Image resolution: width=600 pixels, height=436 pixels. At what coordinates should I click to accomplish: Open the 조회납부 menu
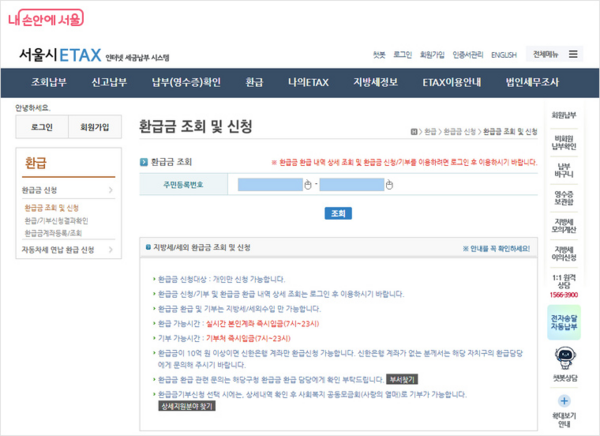(x=49, y=82)
